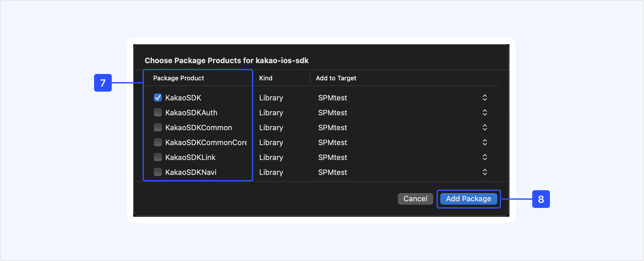Image resolution: width=644 pixels, height=261 pixels.
Task: Expand target chooser for KakaoSDKCommon row
Action: [x=485, y=127]
